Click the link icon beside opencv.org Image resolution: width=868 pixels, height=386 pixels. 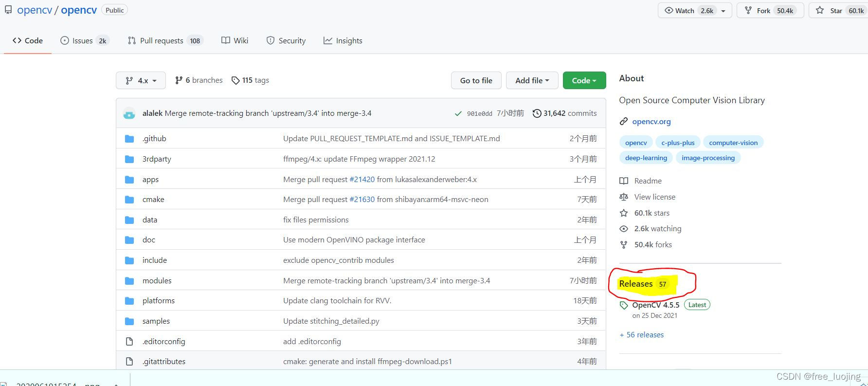(624, 122)
